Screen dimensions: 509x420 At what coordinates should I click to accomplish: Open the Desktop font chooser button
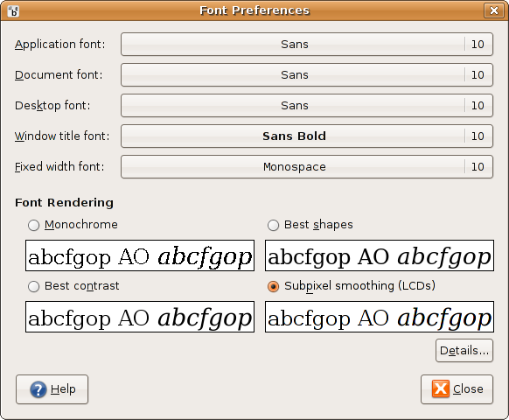coord(307,106)
